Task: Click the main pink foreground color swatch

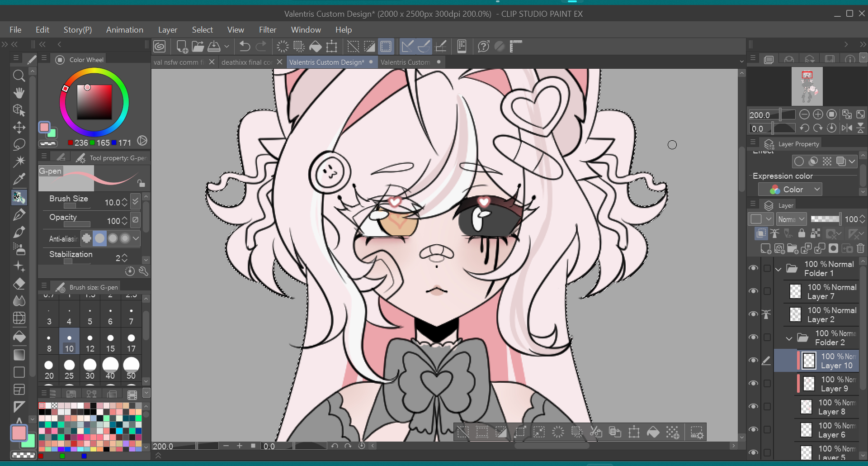Action: pos(19,433)
